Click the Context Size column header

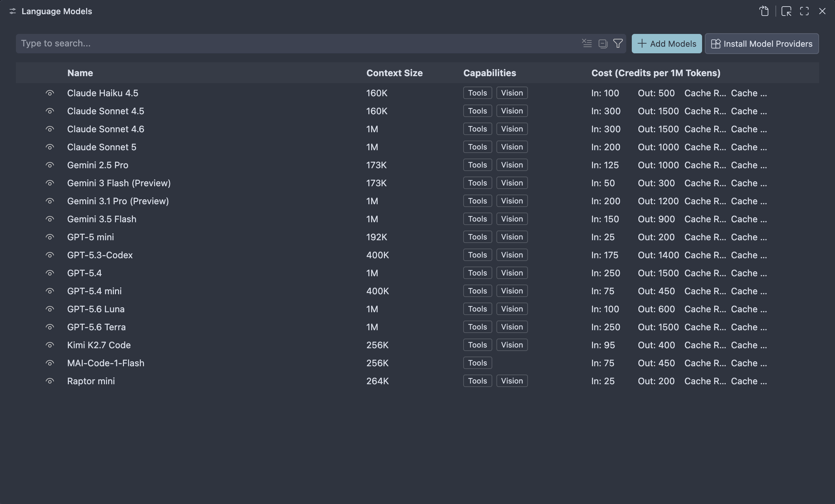(394, 73)
